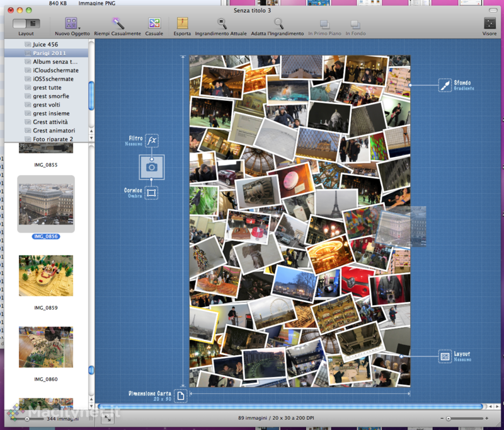
Task: Adjust the canvas zoom slider at bottom right
Action: pyautogui.click(x=449, y=419)
